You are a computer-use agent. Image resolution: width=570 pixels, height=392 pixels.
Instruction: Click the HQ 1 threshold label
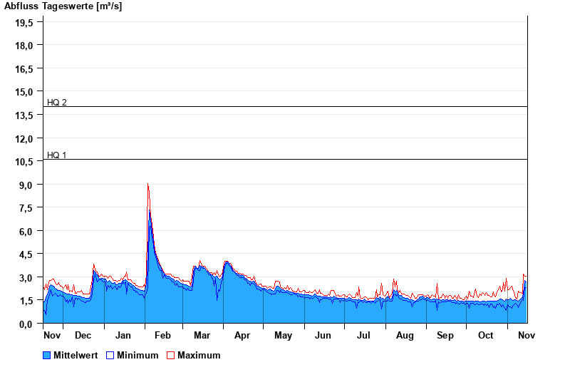[57, 155]
